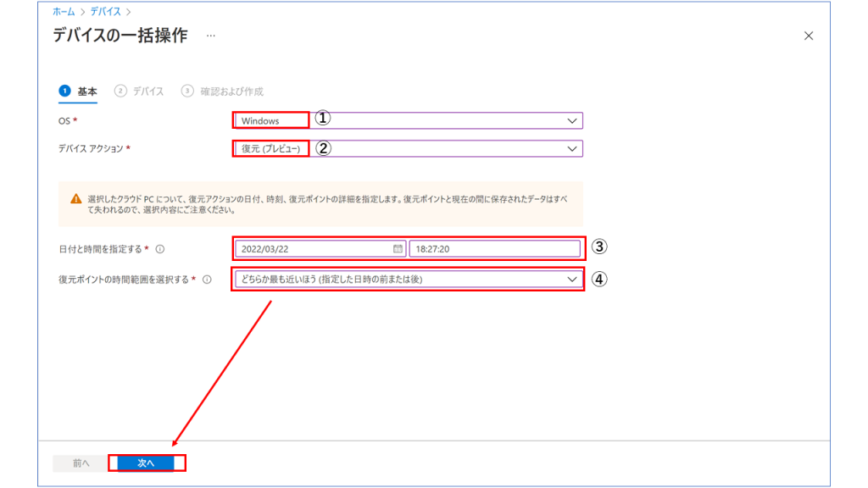Open the ellipsis menu beside デバイスの一括操作

pyautogui.click(x=211, y=36)
